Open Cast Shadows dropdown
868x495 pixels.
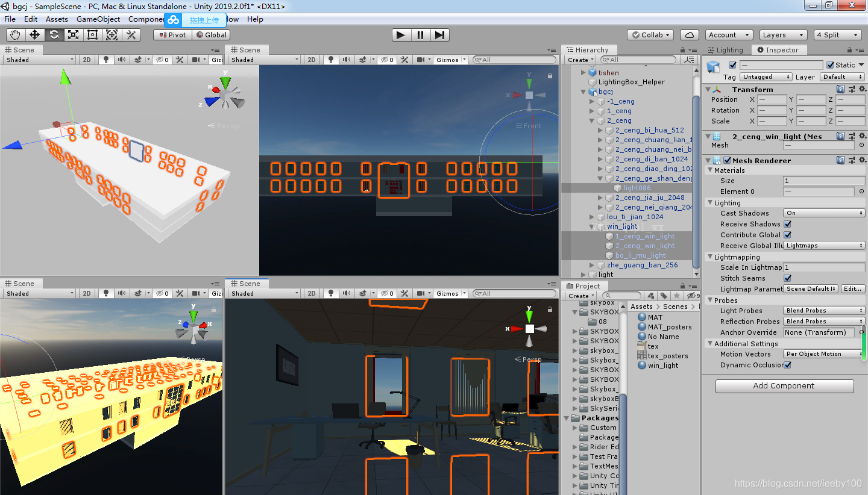[x=824, y=213]
